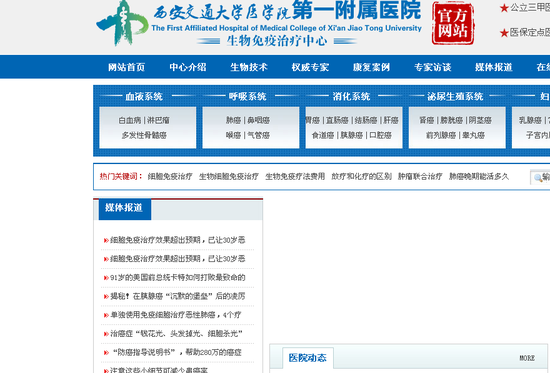The image size is (550, 373).
Task: Open the 睾丸癌 link
Action: tap(473, 135)
